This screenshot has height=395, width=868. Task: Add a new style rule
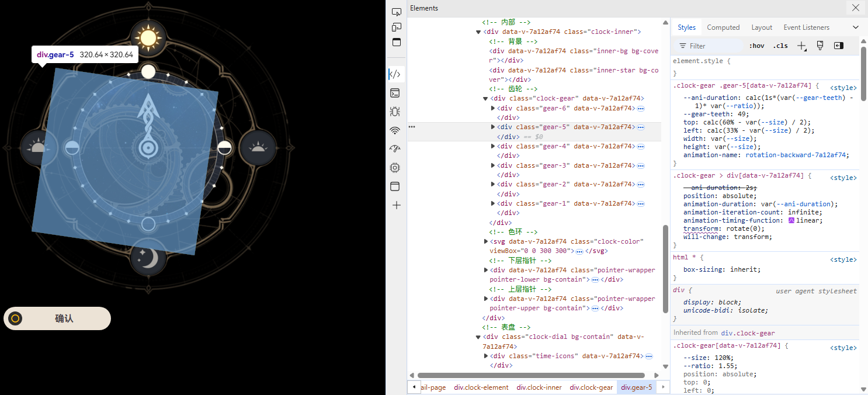click(802, 46)
